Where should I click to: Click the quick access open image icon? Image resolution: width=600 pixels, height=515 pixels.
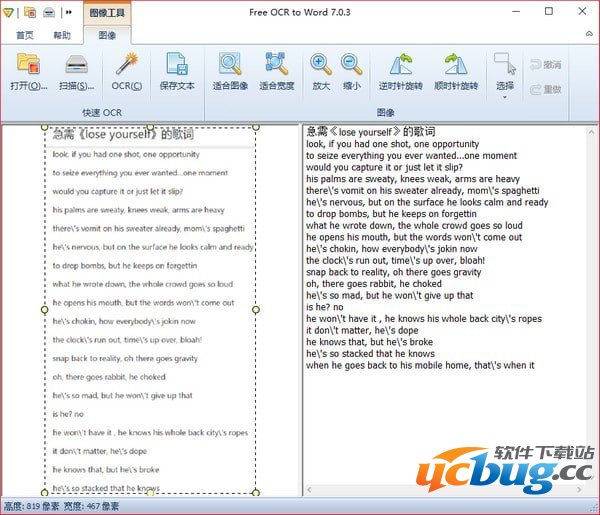tap(30, 13)
